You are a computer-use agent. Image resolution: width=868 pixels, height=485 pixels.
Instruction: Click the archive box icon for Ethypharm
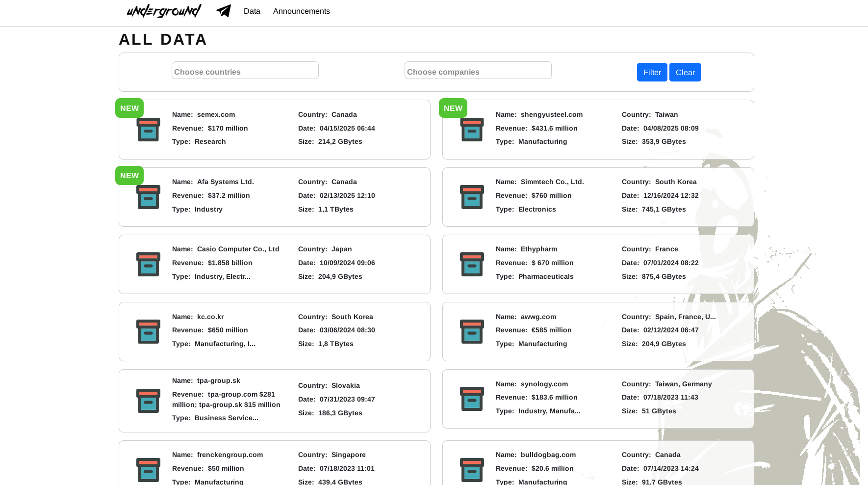tap(472, 264)
